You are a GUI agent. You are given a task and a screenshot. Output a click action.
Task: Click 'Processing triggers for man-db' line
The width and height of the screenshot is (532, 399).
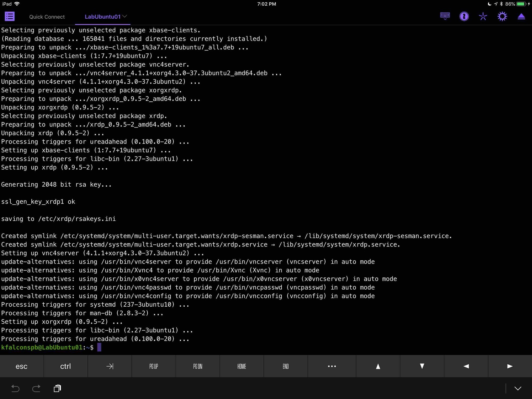82,313
